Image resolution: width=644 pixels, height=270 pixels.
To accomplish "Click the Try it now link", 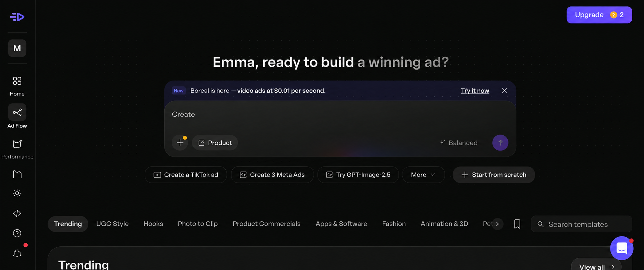I will (x=475, y=90).
